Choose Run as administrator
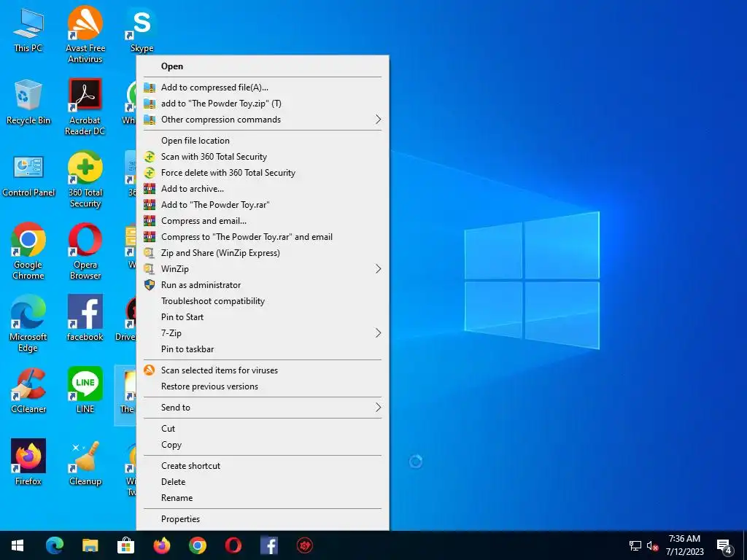 tap(263, 285)
